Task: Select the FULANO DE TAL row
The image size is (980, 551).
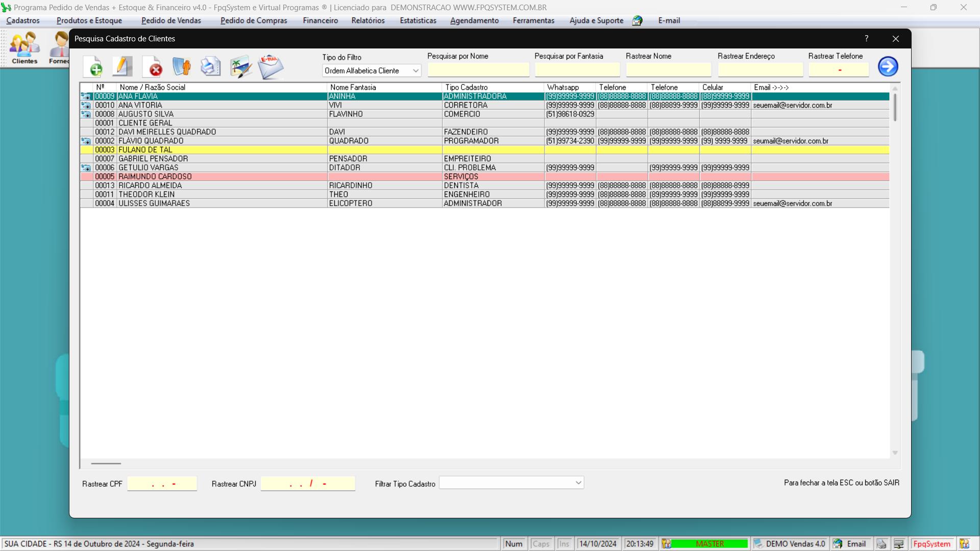Action: tap(485, 150)
